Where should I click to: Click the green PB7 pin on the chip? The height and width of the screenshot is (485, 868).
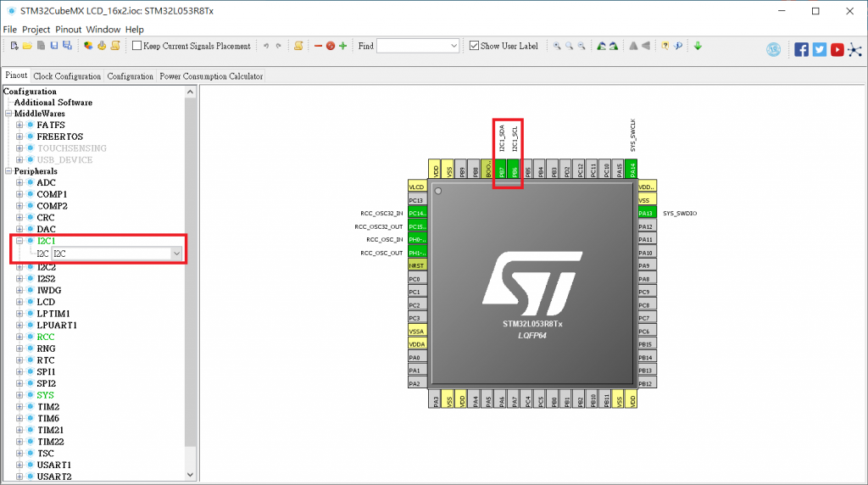[x=501, y=169]
